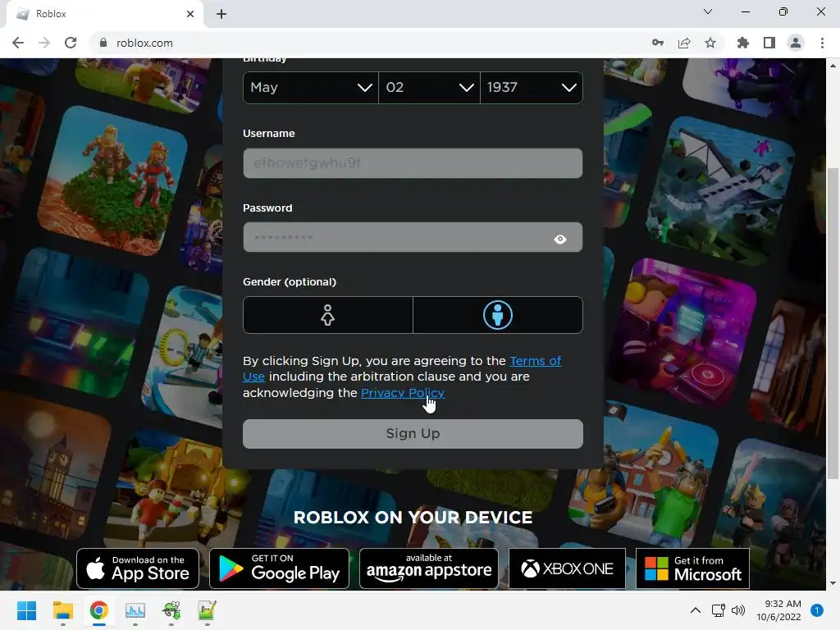Go back using browser back arrow
Image resolution: width=840 pixels, height=630 pixels.
point(18,43)
